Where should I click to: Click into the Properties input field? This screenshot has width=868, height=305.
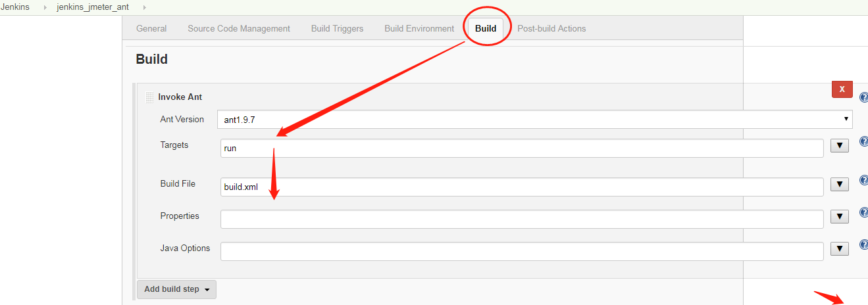tap(521, 220)
